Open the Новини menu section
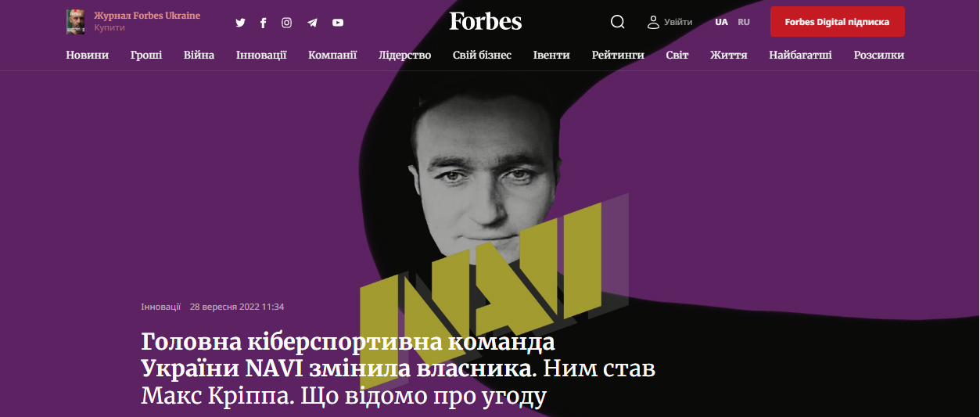Screen dimensions: 980x417 (x=88, y=55)
